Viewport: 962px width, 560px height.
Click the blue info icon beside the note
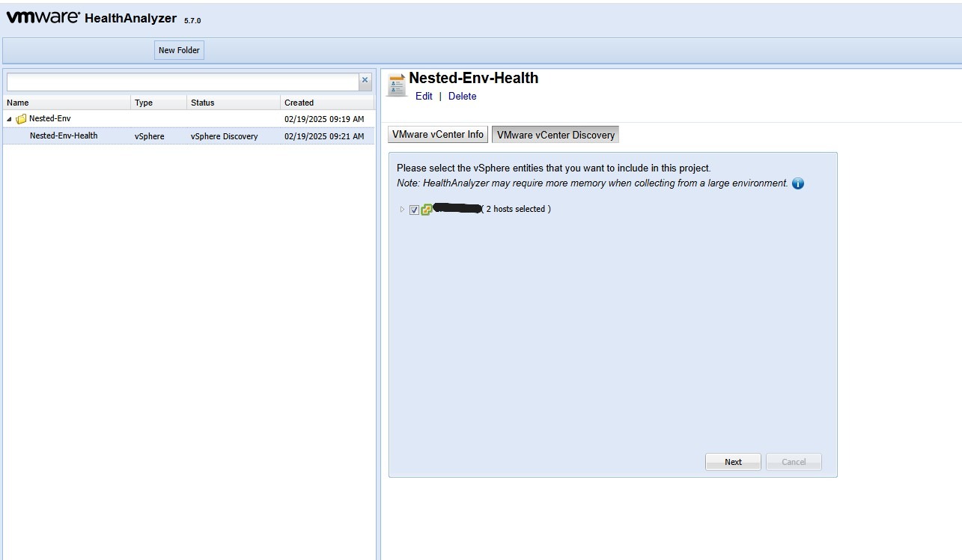click(x=798, y=183)
